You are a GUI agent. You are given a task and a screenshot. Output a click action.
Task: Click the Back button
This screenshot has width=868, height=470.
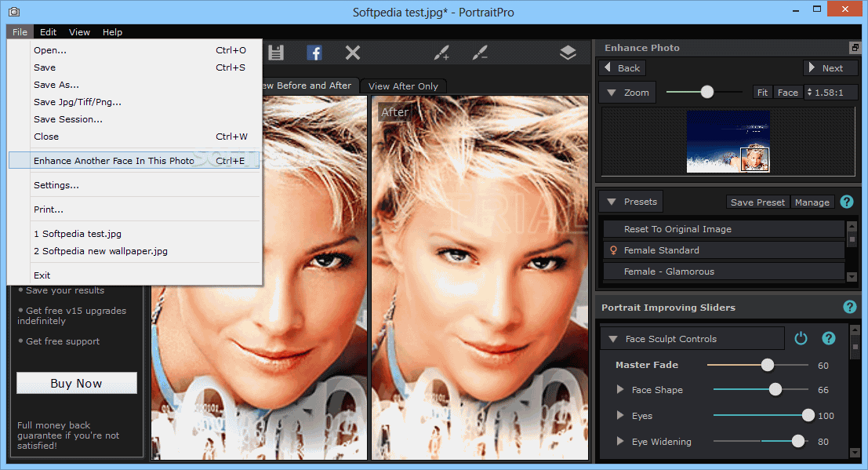click(x=623, y=67)
